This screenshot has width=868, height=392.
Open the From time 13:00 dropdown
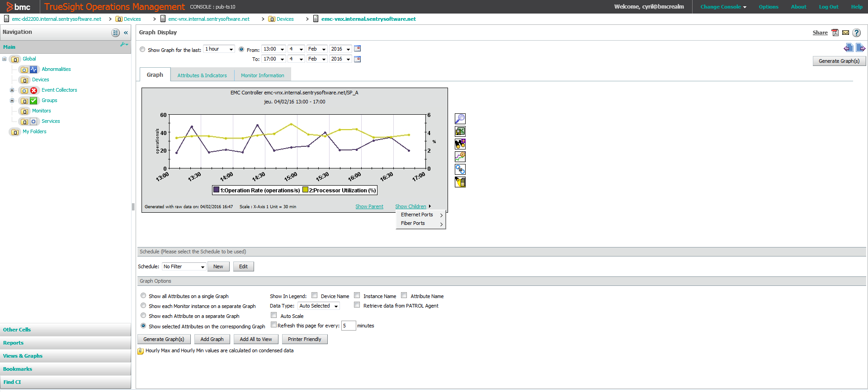tap(274, 49)
